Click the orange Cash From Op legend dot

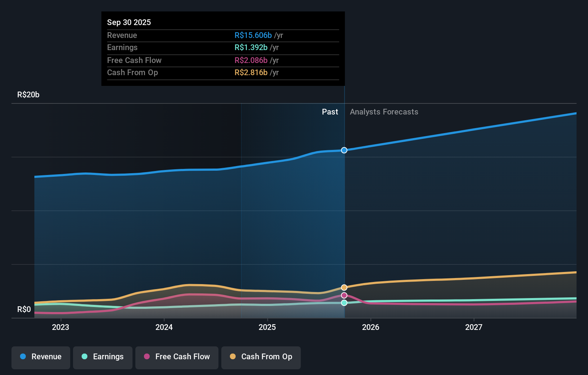tap(233, 357)
